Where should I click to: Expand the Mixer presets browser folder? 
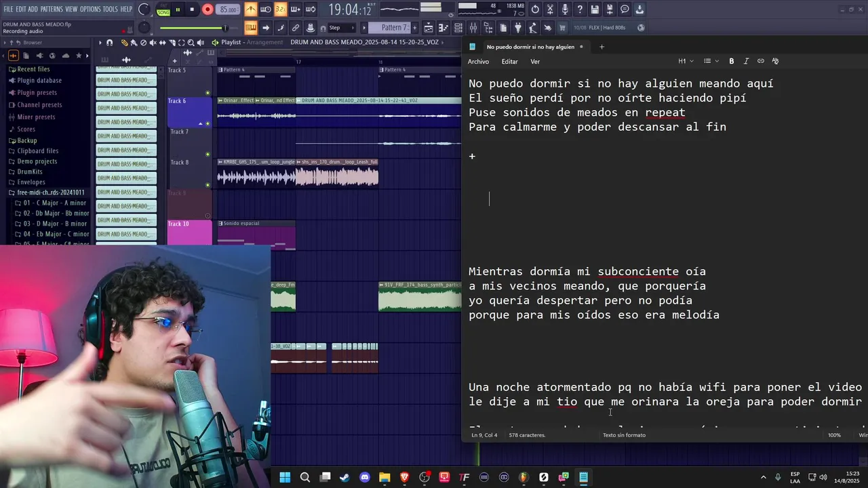pos(36,117)
